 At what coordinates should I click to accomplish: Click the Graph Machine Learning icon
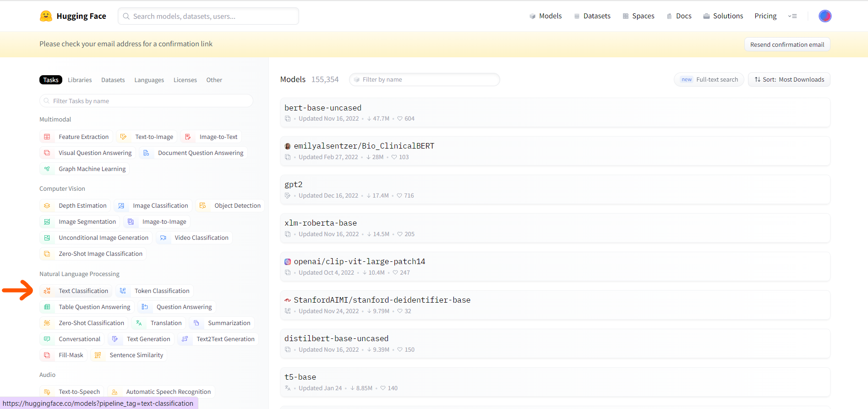point(47,169)
